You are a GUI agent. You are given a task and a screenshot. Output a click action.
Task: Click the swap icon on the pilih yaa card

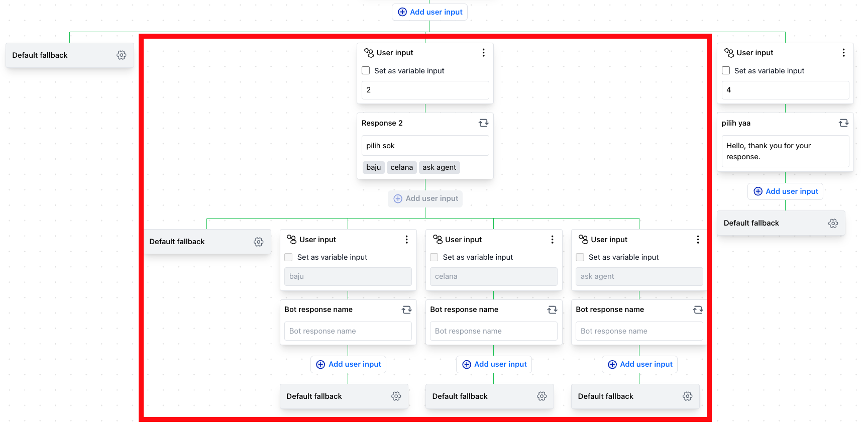coord(843,123)
